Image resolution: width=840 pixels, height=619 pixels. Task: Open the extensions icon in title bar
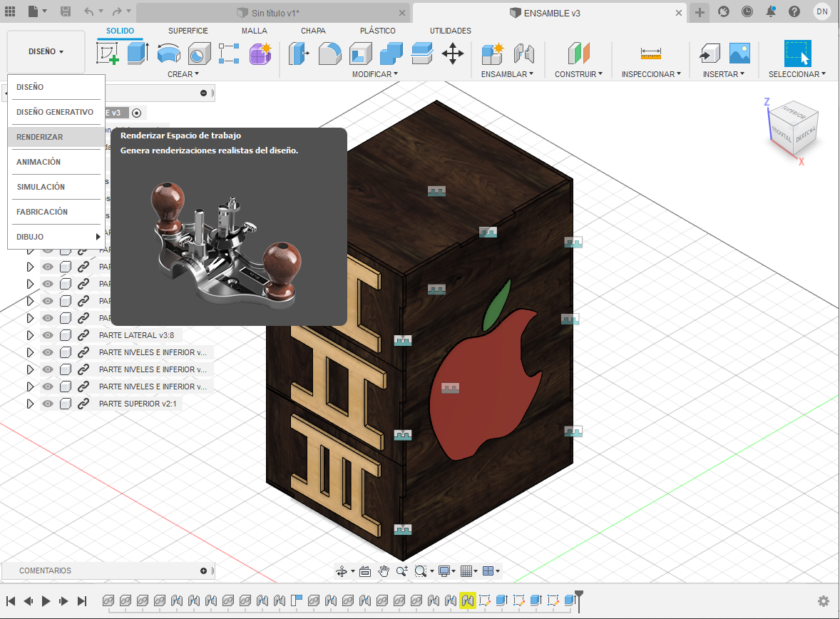[x=724, y=12]
